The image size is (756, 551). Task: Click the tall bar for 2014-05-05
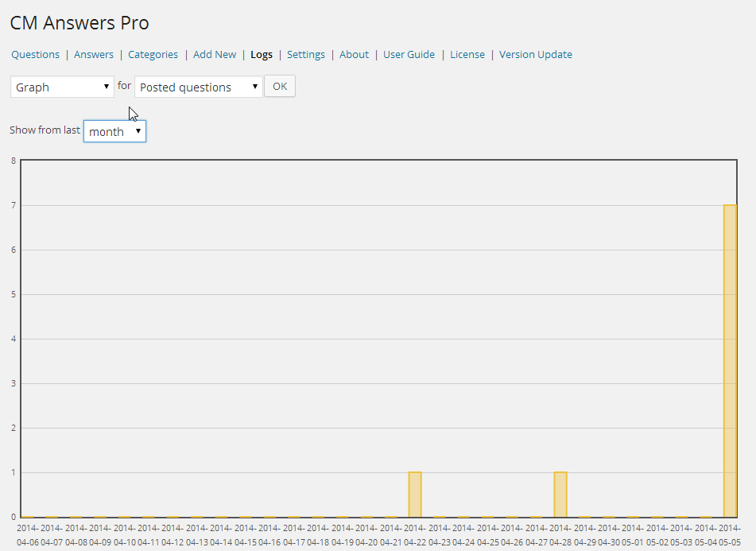pyautogui.click(x=730, y=360)
